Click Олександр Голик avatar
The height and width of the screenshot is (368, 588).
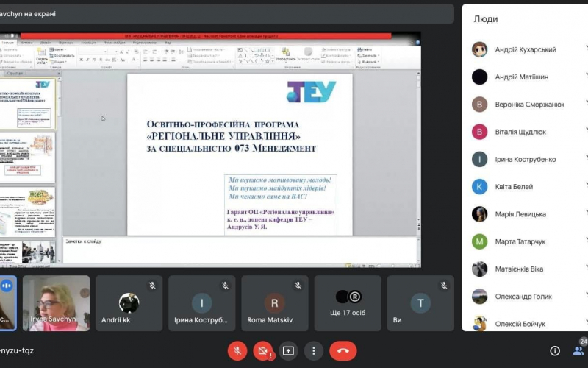(x=479, y=297)
